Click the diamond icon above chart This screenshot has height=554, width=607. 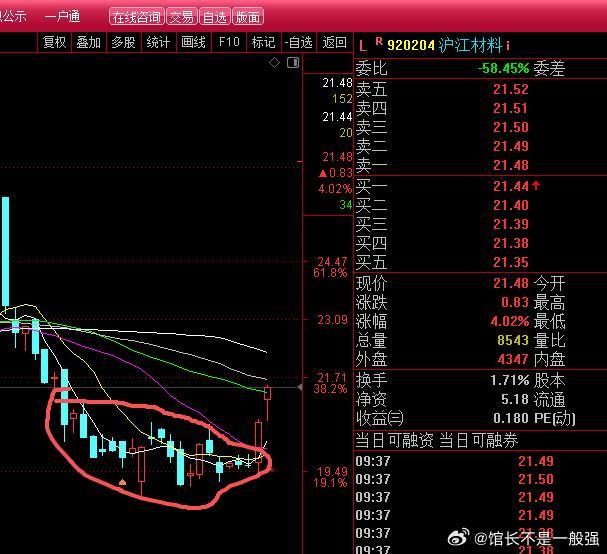(x=274, y=62)
